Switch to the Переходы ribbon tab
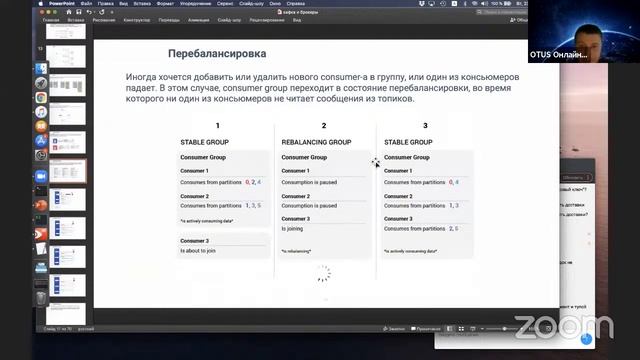This screenshot has width=640, height=360. coord(169,20)
